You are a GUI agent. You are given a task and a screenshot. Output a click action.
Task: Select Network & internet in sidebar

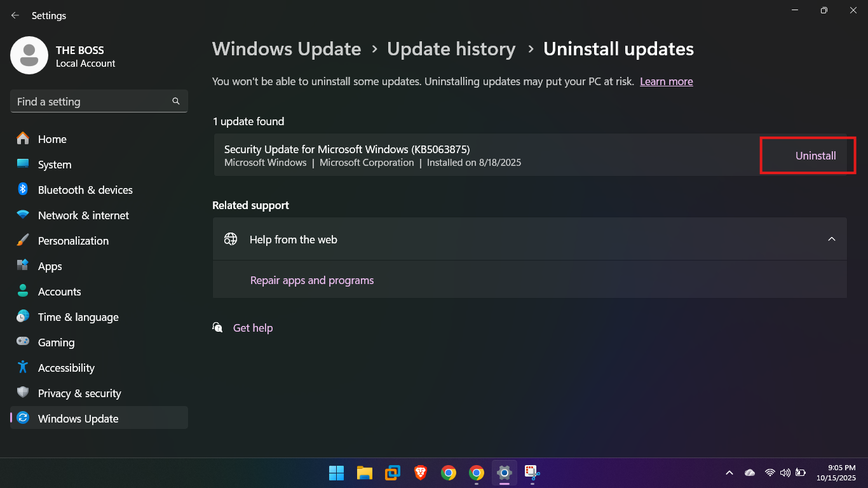tap(83, 215)
